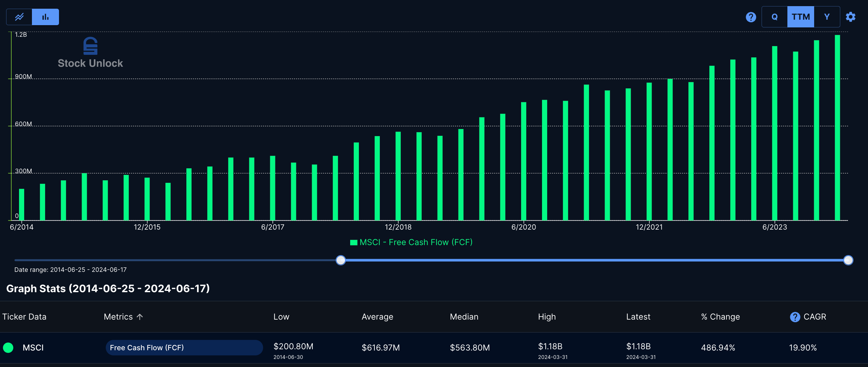Click the Average column header
Image resolution: width=868 pixels, height=367 pixels.
click(377, 317)
